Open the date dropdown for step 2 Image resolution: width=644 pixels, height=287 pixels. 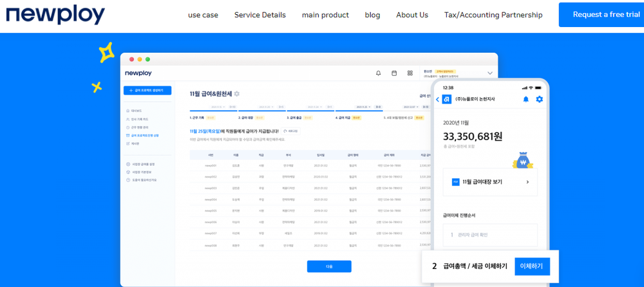267,107
